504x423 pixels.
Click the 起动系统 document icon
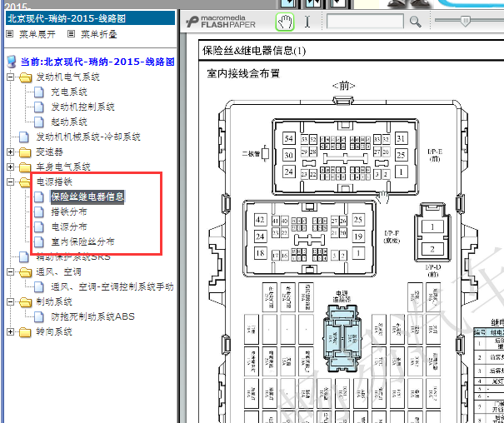(x=39, y=122)
